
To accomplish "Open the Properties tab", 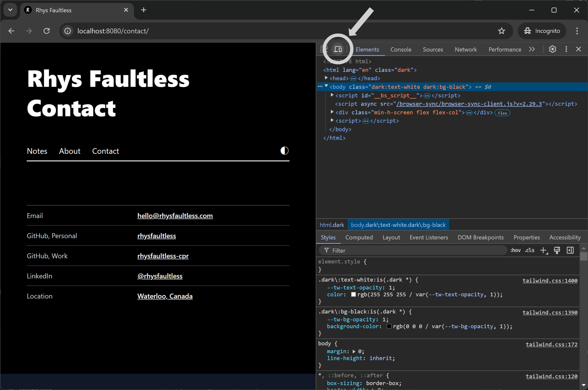I will click(526, 238).
